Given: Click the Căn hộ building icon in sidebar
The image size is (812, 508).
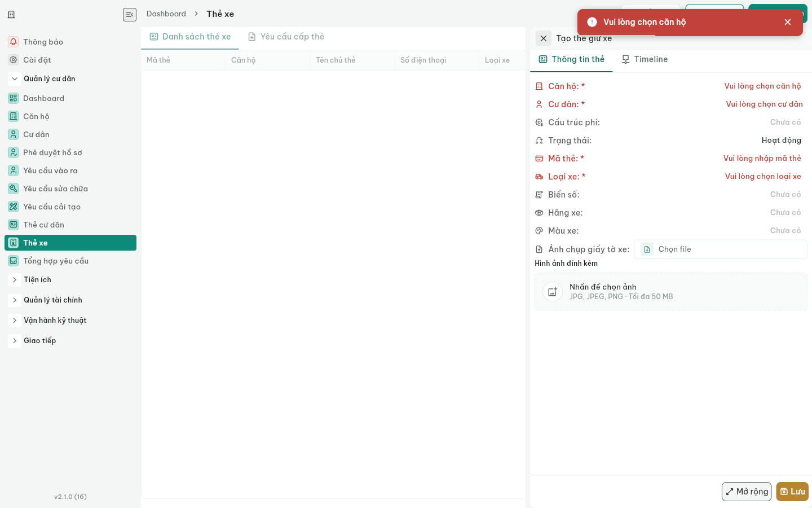Looking at the screenshot, I should (14, 116).
